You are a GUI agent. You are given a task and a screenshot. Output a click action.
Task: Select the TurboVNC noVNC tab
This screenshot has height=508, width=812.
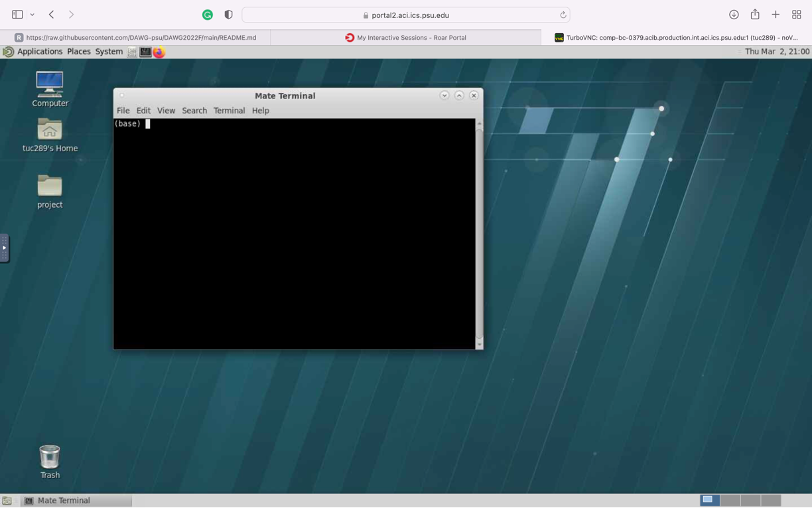(x=677, y=38)
